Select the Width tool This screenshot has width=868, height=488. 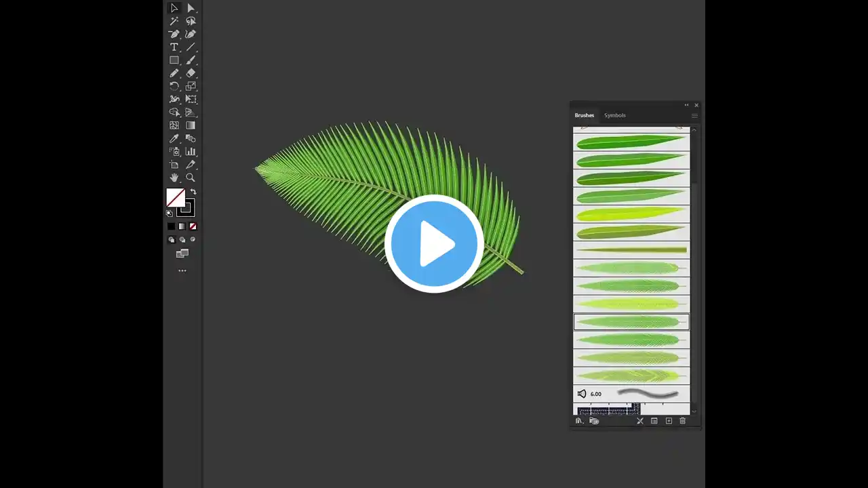(x=174, y=99)
